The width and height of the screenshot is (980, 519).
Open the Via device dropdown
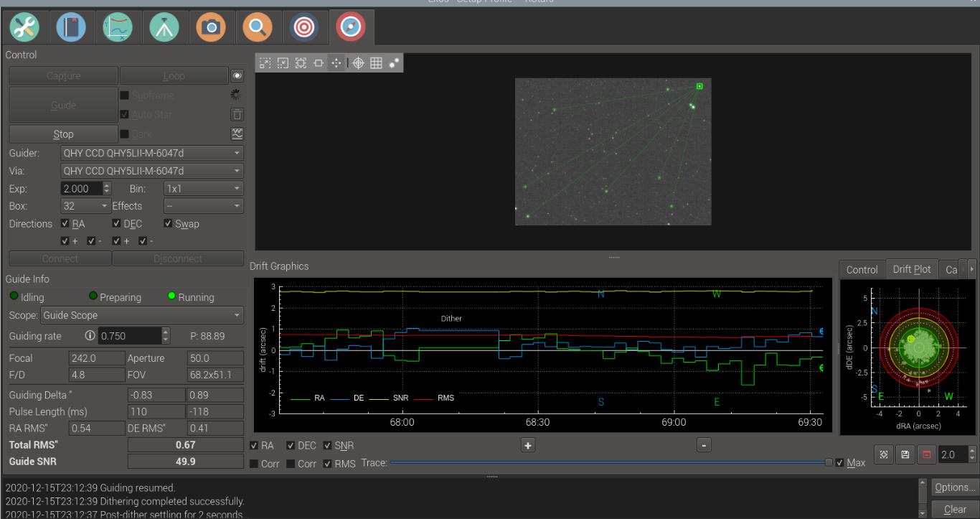tap(152, 171)
